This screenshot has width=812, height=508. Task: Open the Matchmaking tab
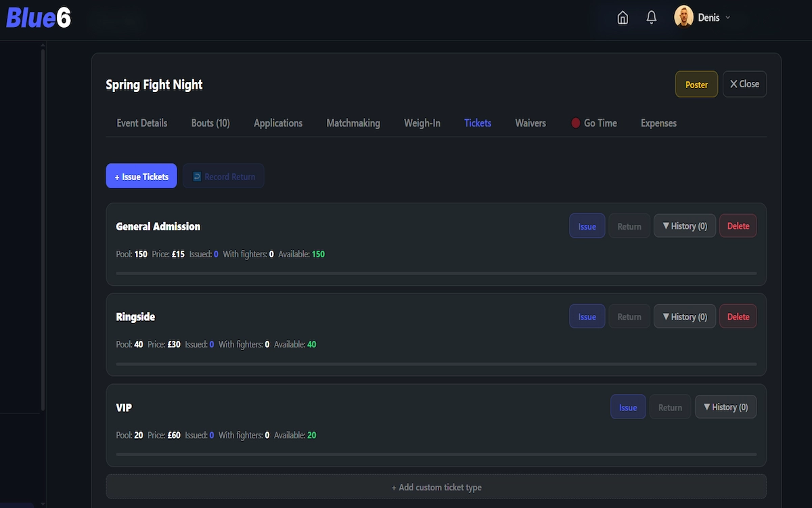[353, 123]
